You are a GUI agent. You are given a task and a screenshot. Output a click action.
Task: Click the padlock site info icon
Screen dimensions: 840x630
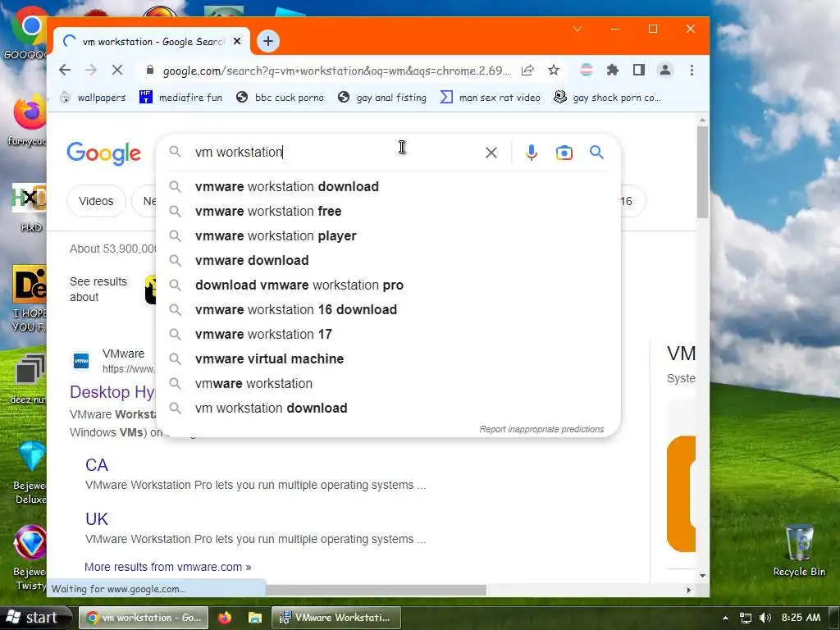150,71
